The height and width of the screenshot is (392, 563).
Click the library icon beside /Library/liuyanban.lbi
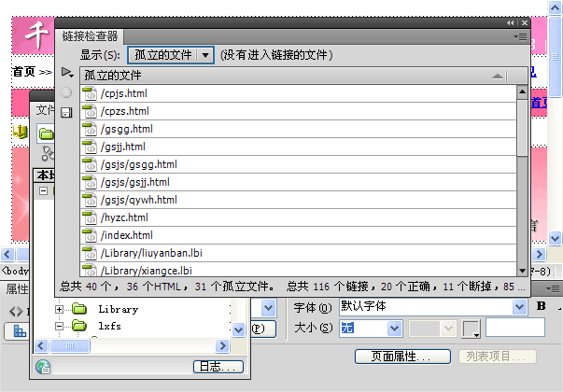(90, 253)
